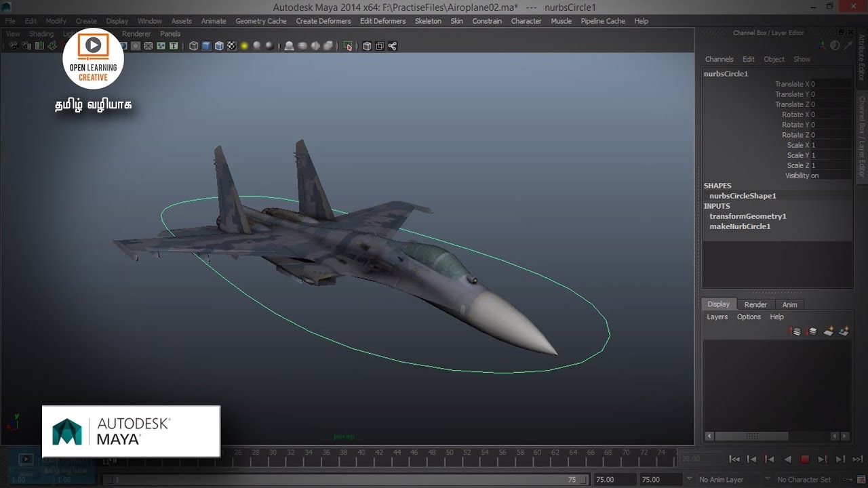Open the Geometry Cache menu
This screenshot has height=488, width=868.
261,21
